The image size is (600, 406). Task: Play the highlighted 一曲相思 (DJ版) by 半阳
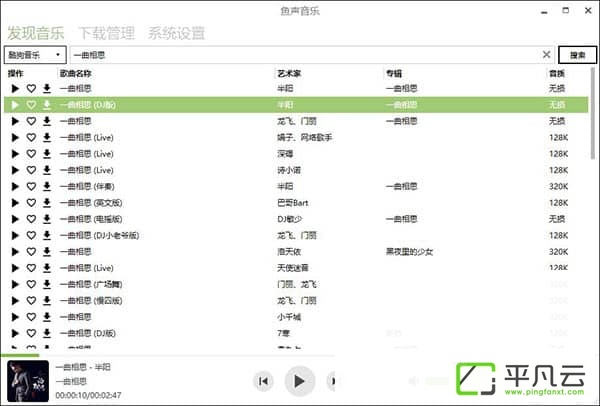pos(15,105)
